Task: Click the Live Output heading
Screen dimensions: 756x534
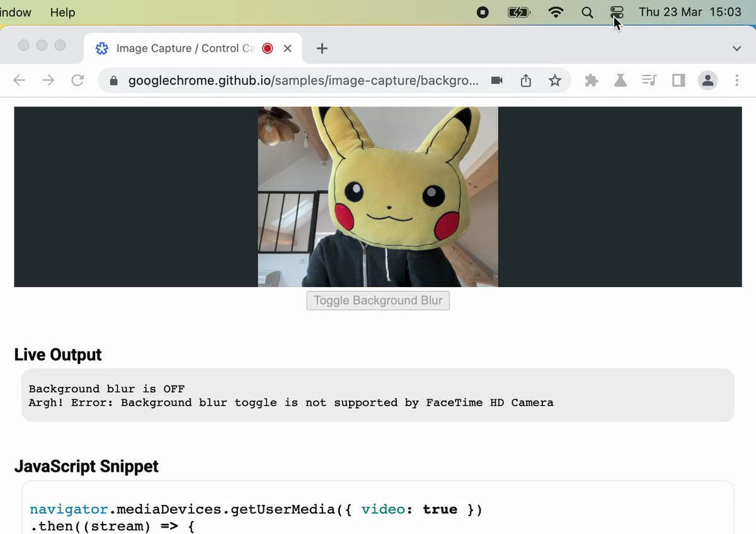Action: [x=58, y=355]
